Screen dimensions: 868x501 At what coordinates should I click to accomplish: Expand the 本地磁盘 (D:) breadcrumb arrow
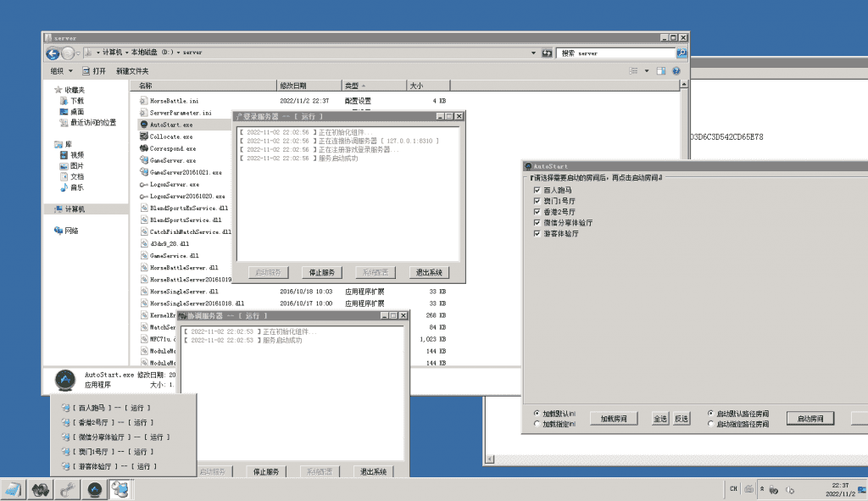coord(178,53)
